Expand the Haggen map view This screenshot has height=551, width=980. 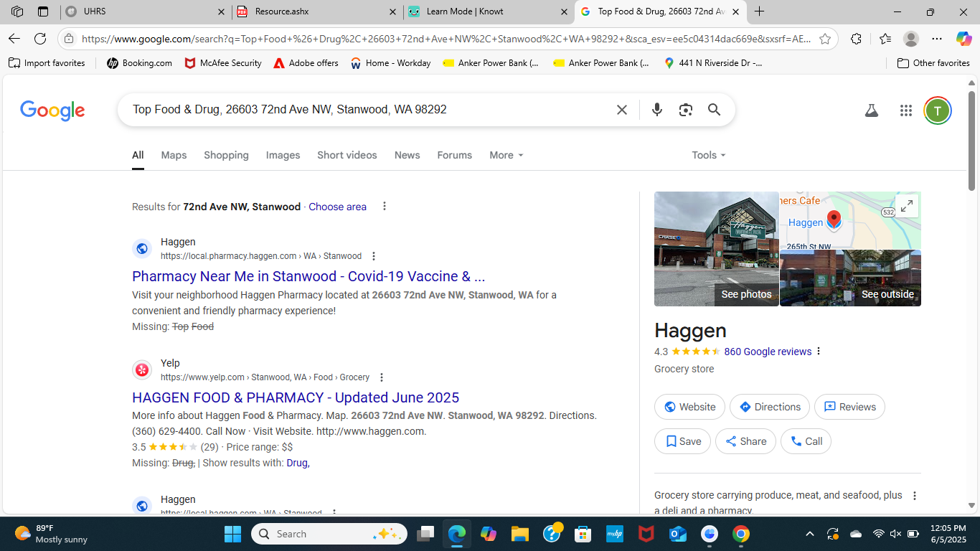click(907, 206)
